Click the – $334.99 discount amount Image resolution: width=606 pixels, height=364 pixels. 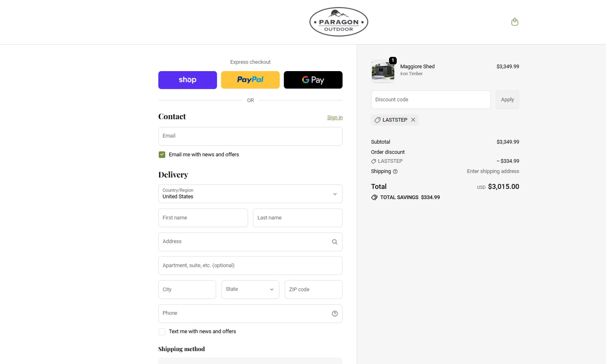click(508, 161)
